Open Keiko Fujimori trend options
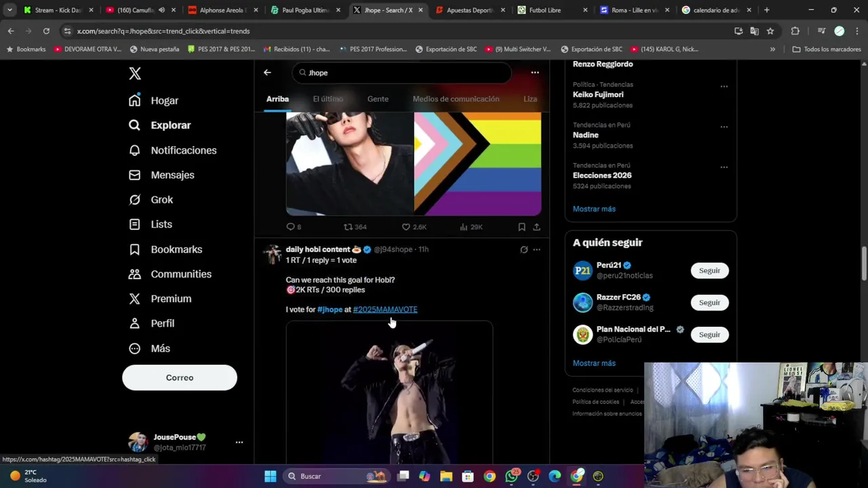 tap(724, 86)
